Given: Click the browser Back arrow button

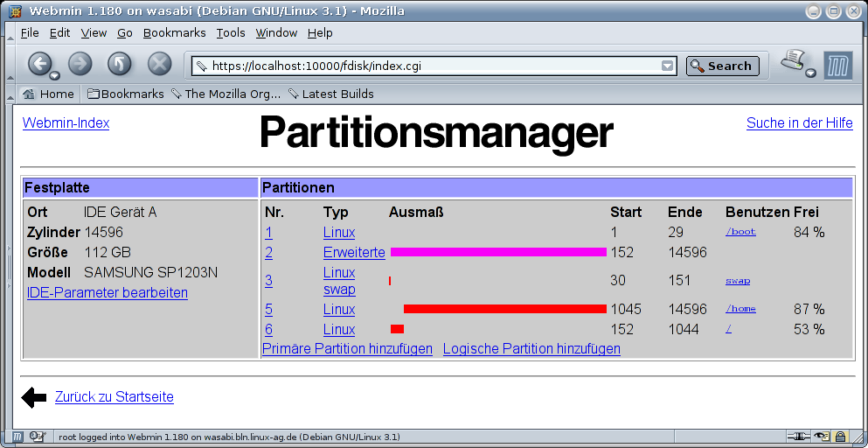Looking at the screenshot, I should tap(40, 65).
